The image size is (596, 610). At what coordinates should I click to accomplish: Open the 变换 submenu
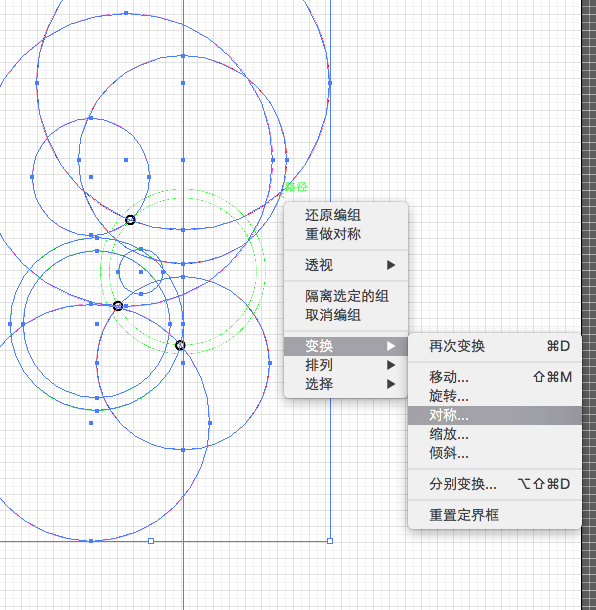coord(346,346)
